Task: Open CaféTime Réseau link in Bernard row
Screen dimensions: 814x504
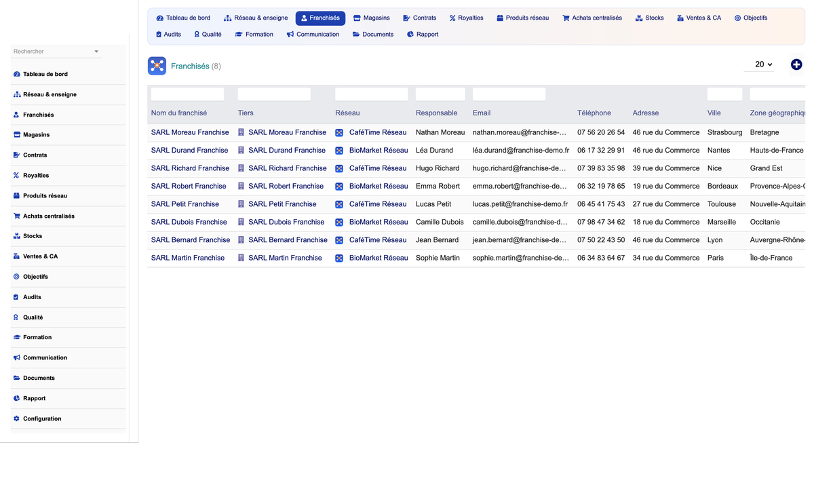Action: click(x=378, y=240)
